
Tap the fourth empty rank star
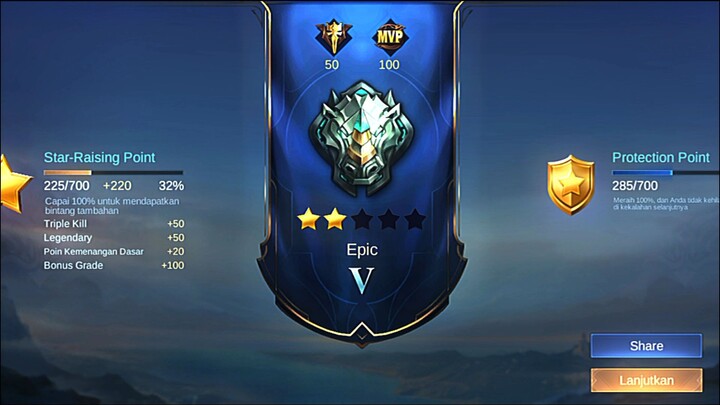(388, 219)
